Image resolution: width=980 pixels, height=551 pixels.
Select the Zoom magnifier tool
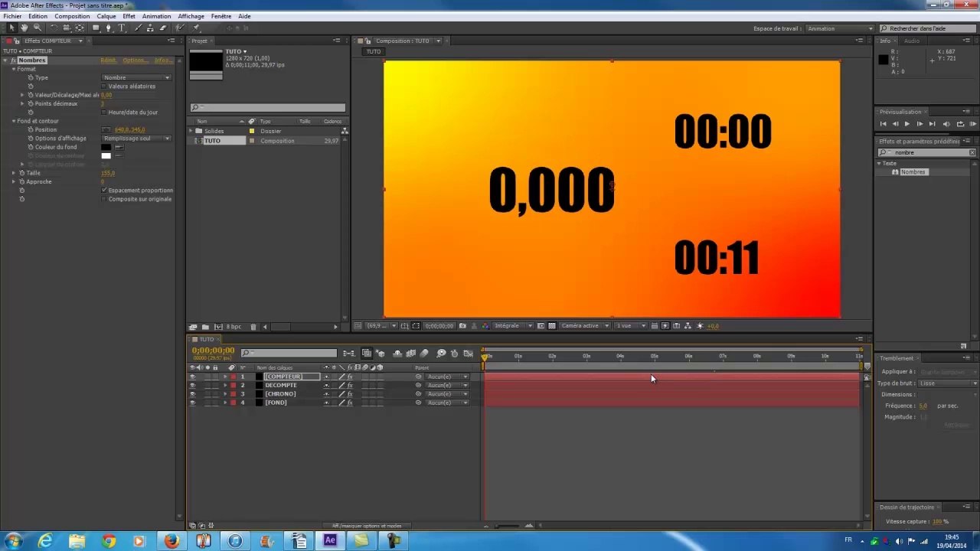tap(38, 28)
